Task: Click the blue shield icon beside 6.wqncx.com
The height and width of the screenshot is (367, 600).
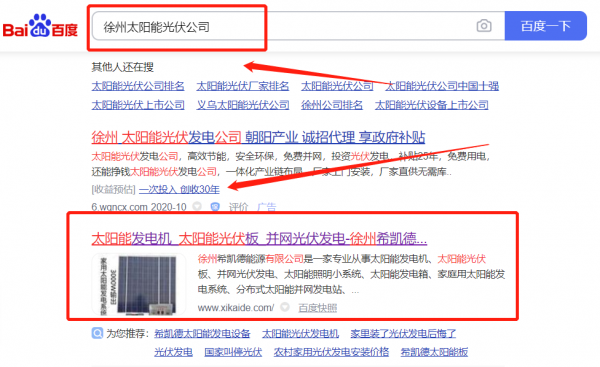Action: click(x=215, y=207)
